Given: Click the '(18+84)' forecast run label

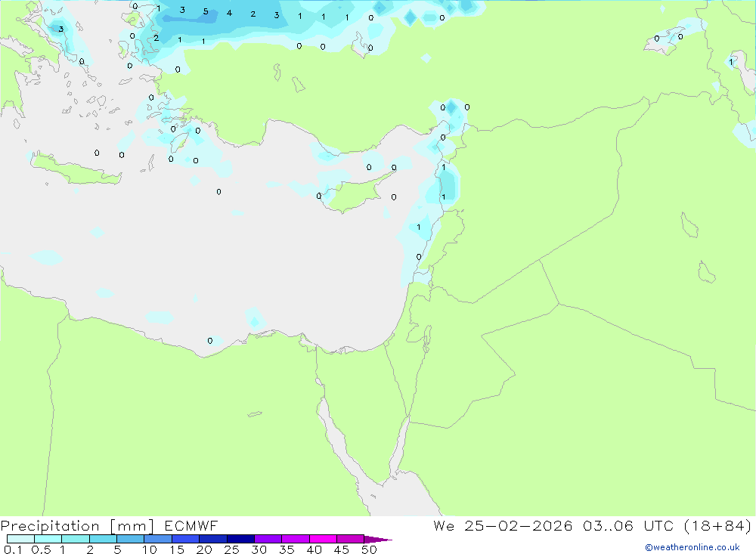Looking at the screenshot, I should pos(718,525).
